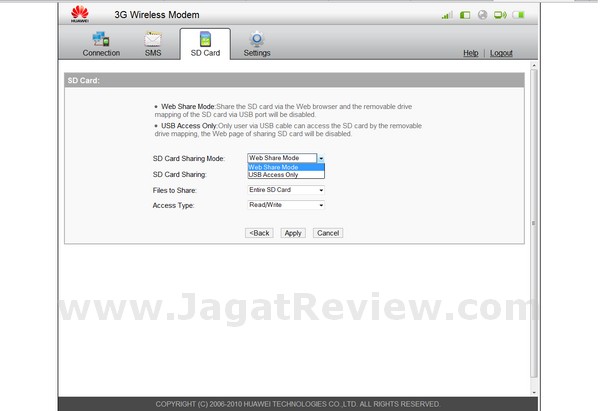Switch to the SD Card tab

205,44
